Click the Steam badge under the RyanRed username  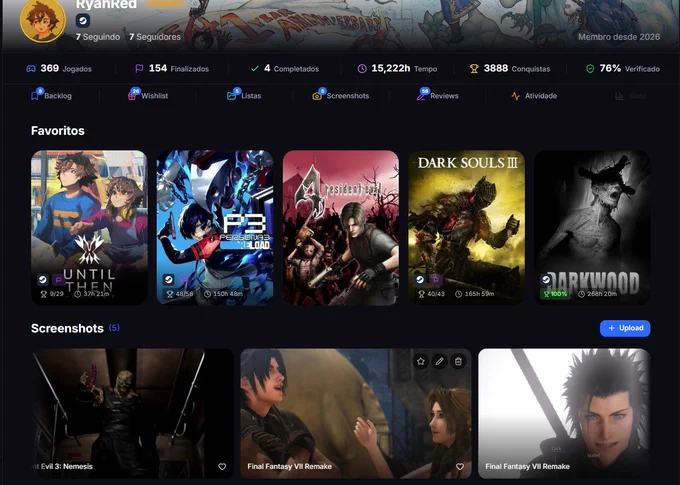pos(83,20)
